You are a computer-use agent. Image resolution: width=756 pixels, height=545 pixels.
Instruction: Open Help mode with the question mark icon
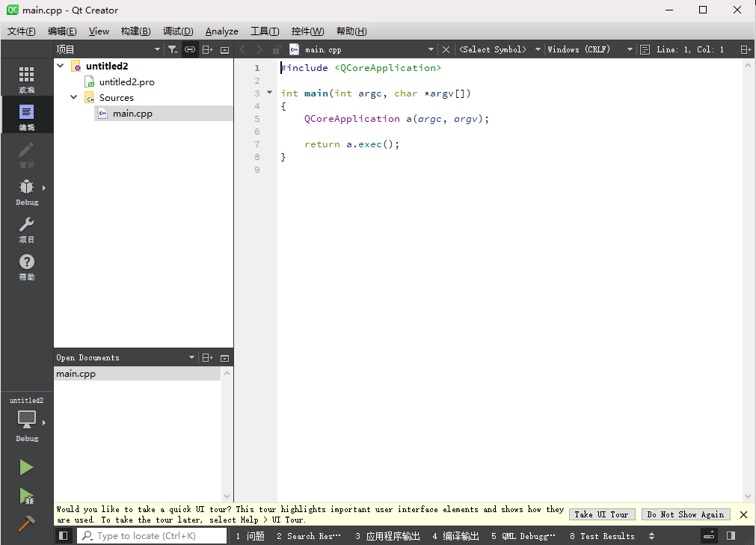click(26, 266)
